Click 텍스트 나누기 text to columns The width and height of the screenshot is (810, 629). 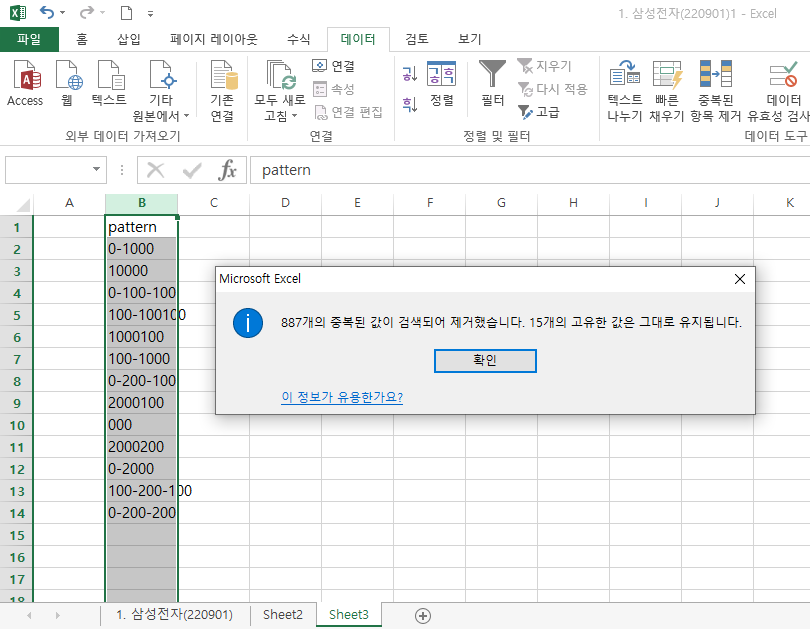click(625, 90)
